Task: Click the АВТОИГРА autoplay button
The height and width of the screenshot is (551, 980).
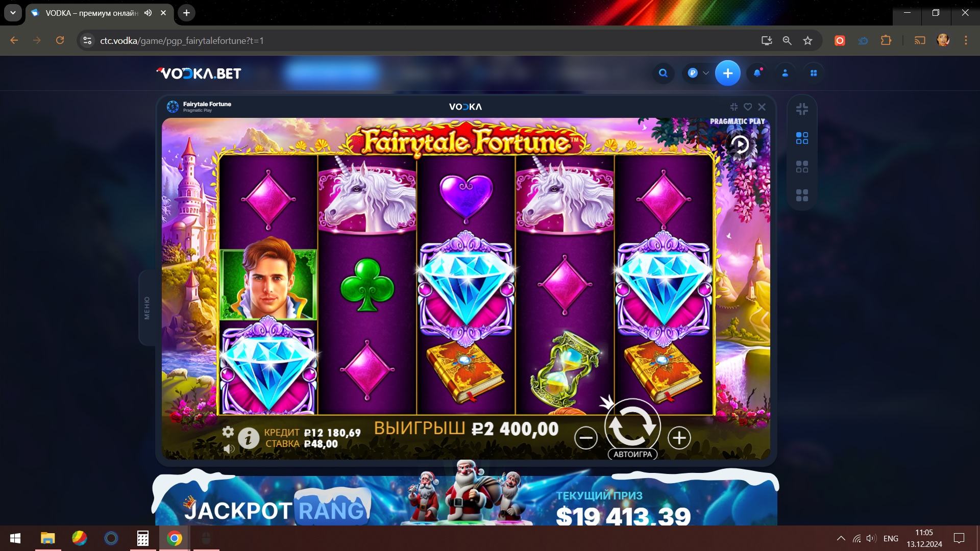Action: pos(632,454)
